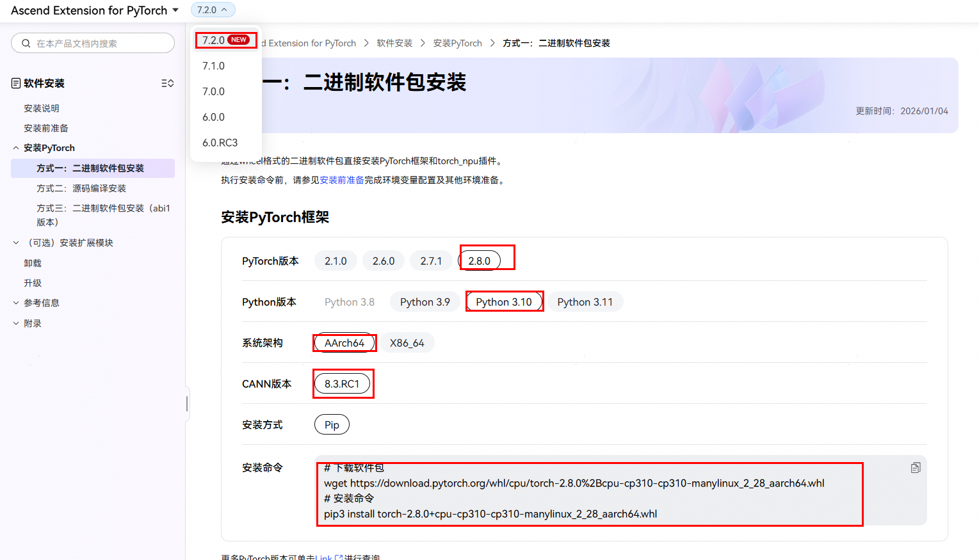Select PyTorch version 2.8.0
Viewport: 979px width, 560px height.
(x=480, y=261)
